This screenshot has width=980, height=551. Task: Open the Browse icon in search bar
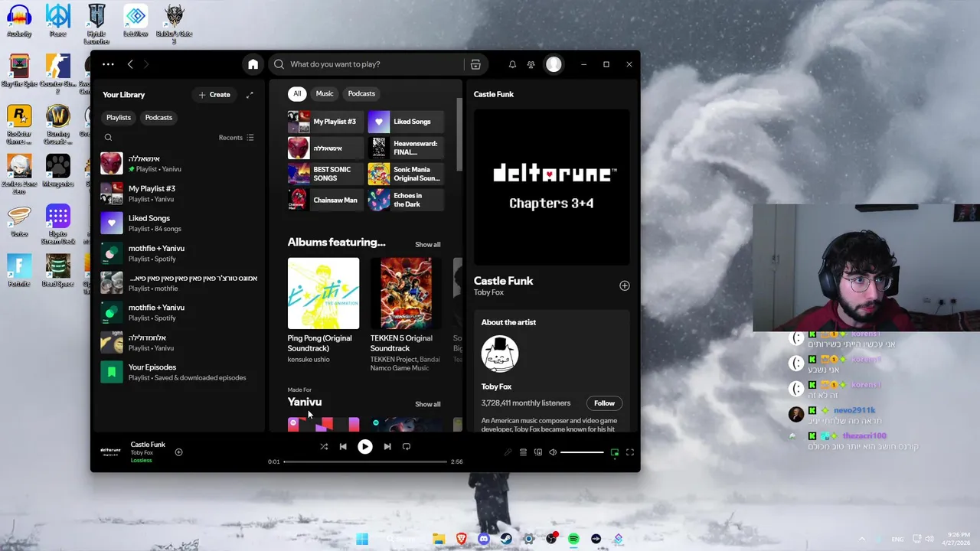coord(475,64)
